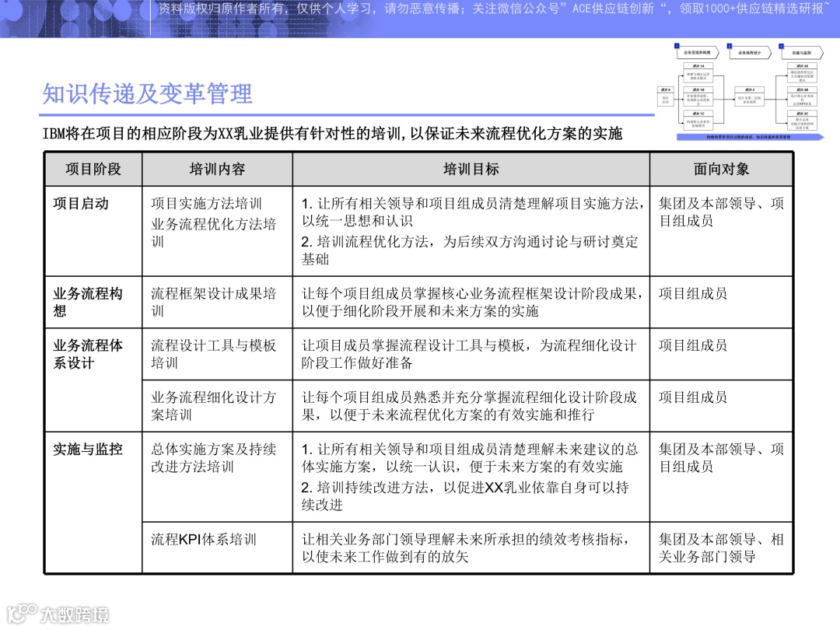Click the 培训目标 column header
Screen dimensions: 840x630
point(471,170)
